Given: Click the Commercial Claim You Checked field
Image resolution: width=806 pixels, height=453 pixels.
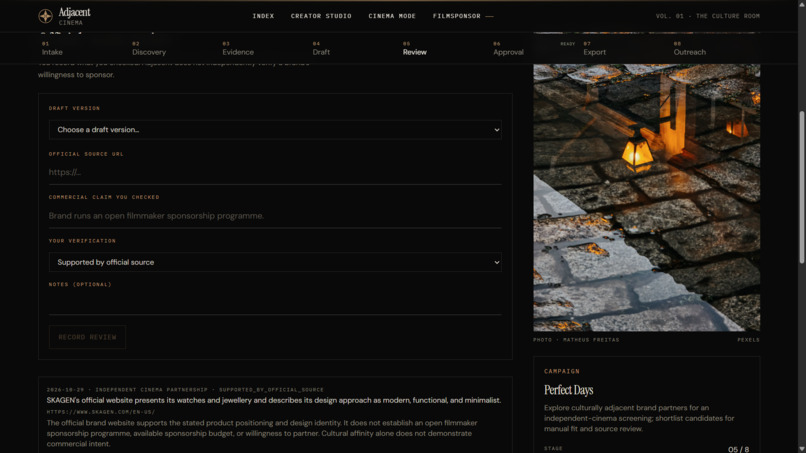Looking at the screenshot, I should [x=275, y=216].
